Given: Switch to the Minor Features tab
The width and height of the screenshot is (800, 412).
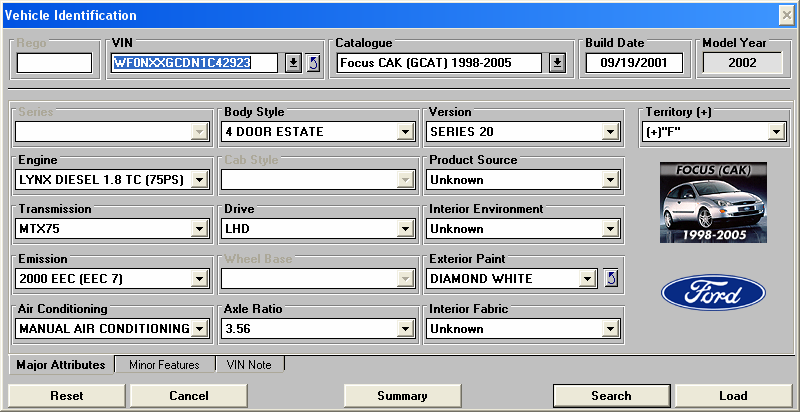Looking at the screenshot, I should [164, 365].
